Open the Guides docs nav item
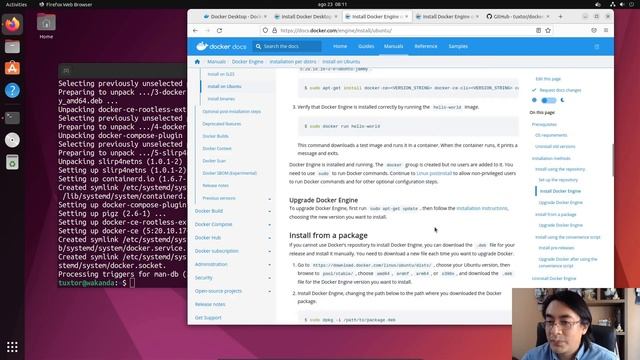 pyautogui.click(x=366, y=47)
